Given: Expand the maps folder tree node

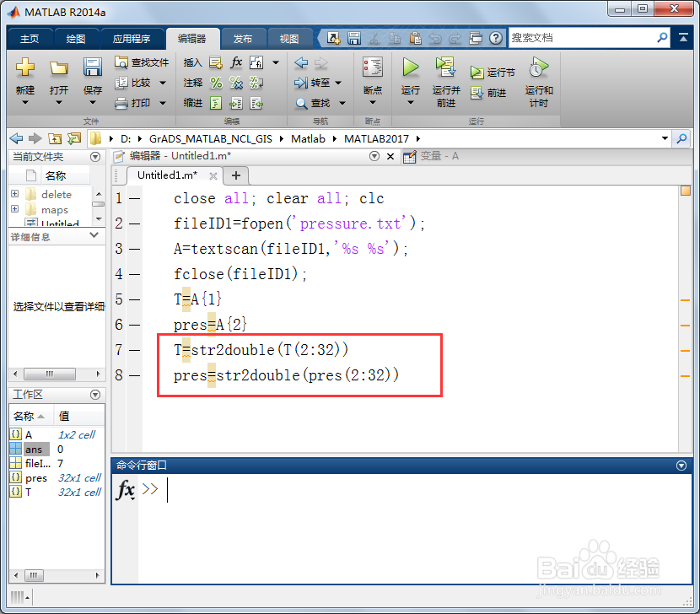Looking at the screenshot, I should [14, 209].
